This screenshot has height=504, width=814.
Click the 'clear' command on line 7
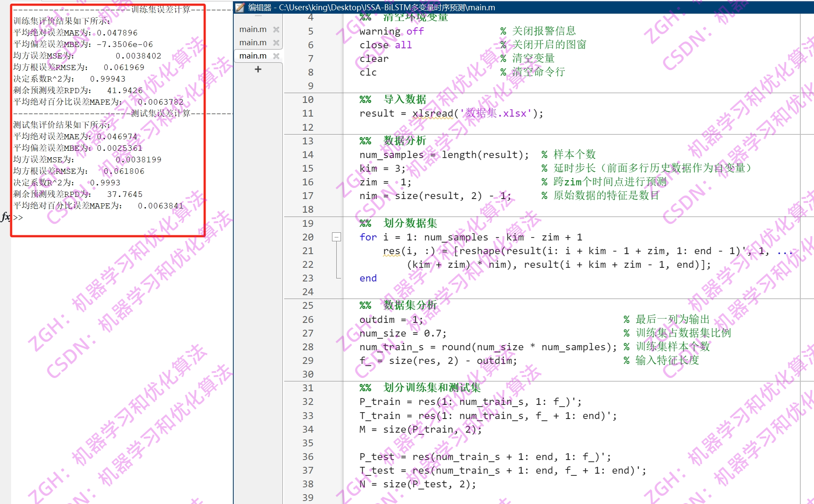(x=374, y=59)
